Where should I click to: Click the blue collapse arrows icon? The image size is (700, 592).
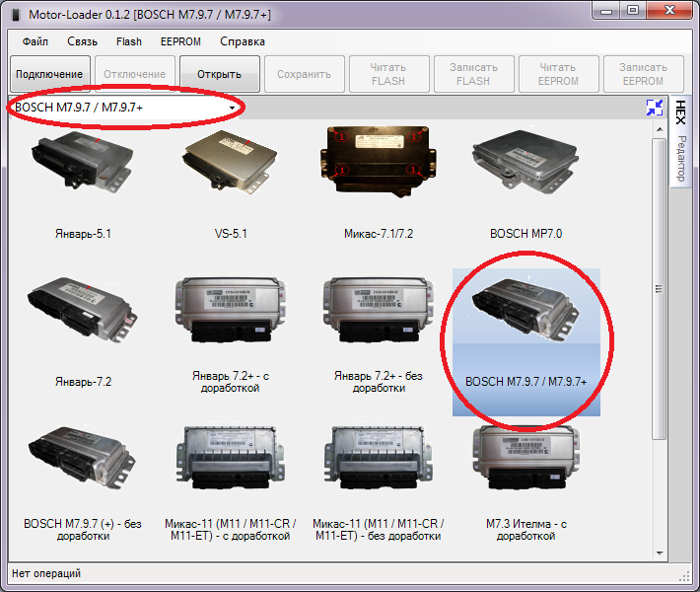pos(655,108)
